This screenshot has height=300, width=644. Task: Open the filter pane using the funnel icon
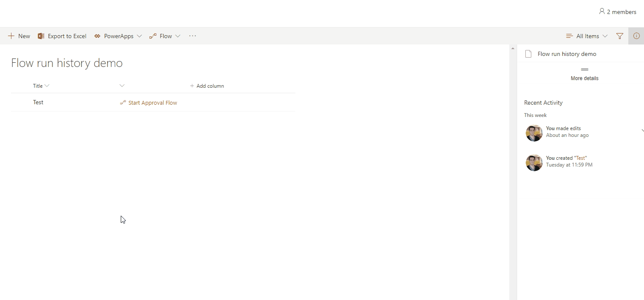[x=619, y=36]
